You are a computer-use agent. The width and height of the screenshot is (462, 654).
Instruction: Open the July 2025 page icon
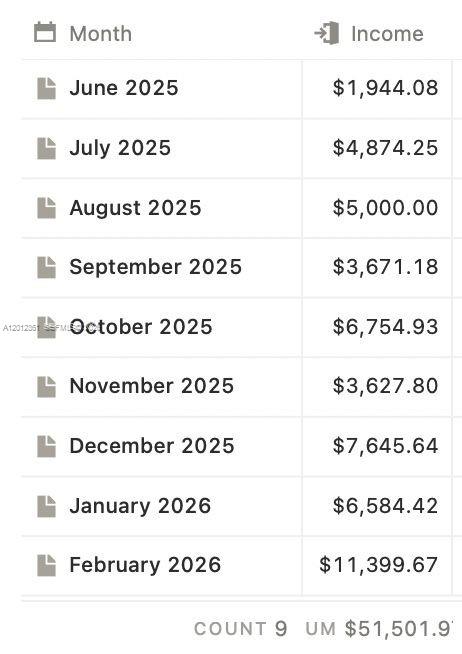click(x=46, y=148)
